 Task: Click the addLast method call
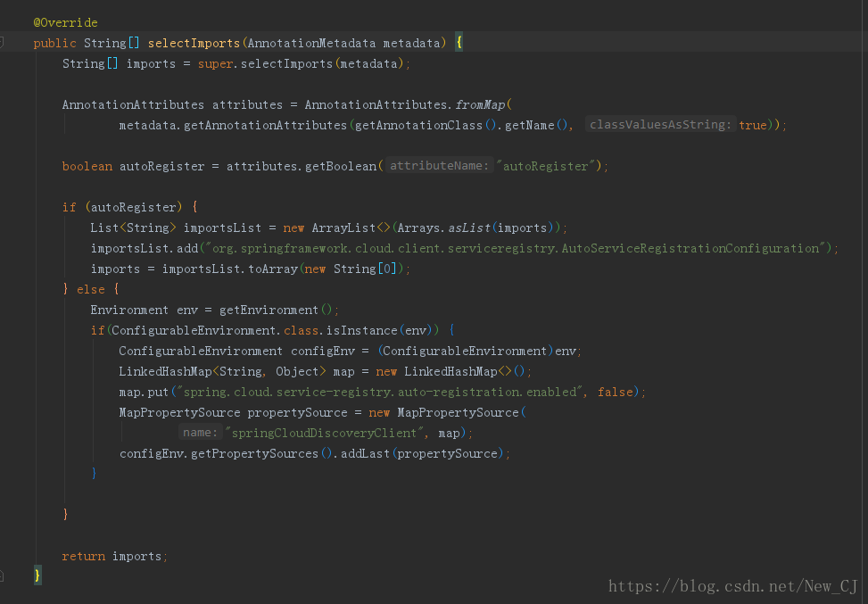[366, 453]
